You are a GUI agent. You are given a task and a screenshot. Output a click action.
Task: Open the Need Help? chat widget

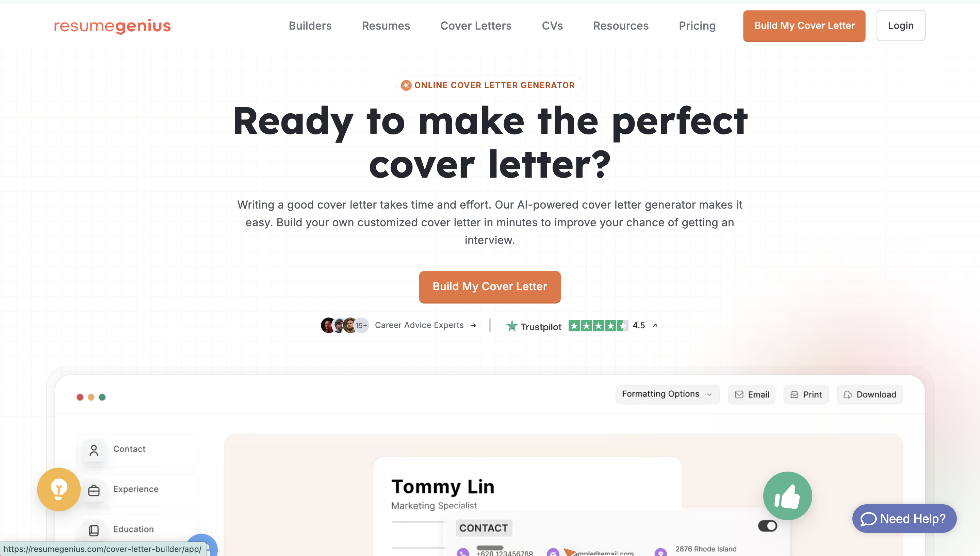click(x=904, y=519)
